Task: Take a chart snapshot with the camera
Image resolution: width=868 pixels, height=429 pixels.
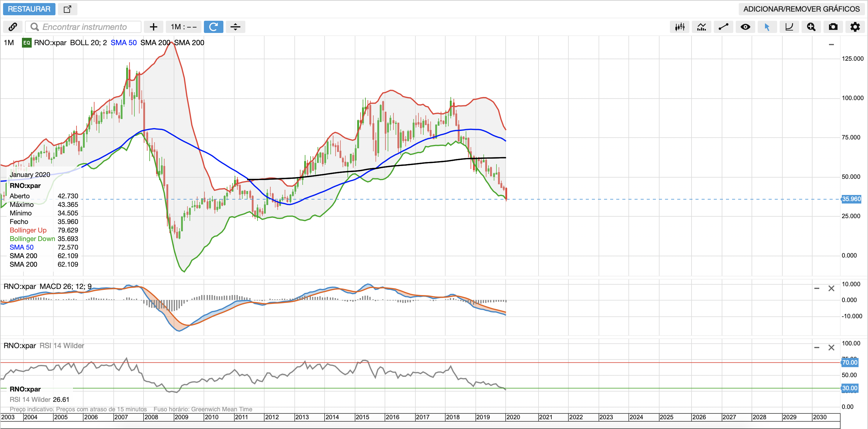Action: coord(833,27)
